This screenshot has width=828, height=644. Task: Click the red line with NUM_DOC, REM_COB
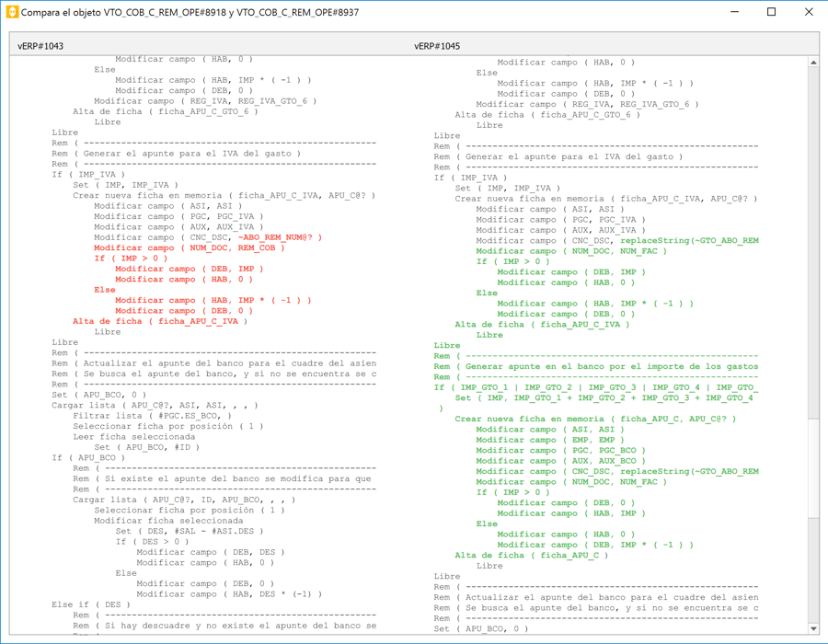189,247
